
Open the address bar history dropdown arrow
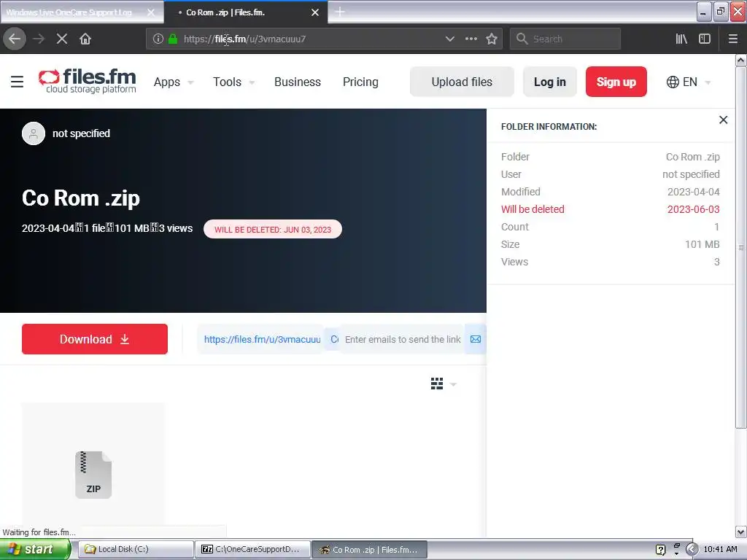pos(449,39)
